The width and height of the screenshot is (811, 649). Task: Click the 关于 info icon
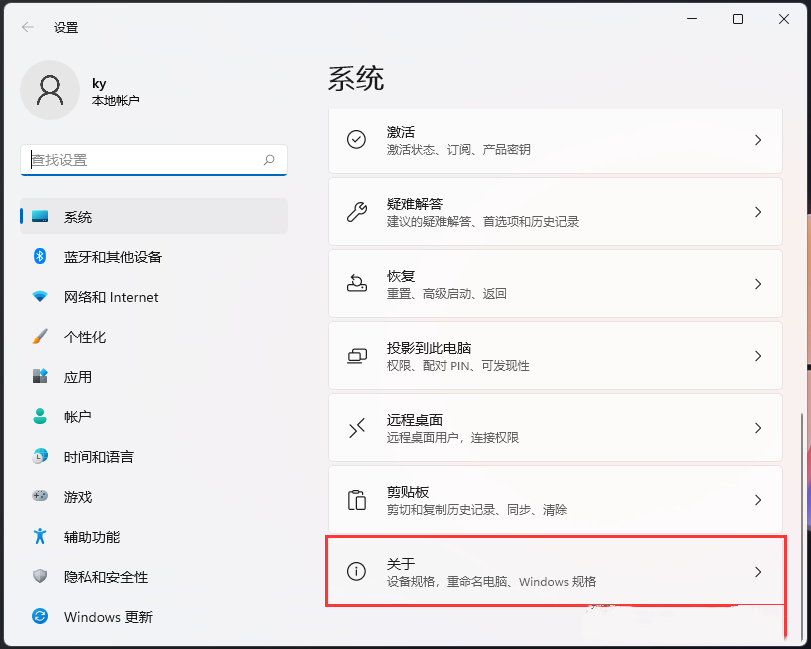click(357, 572)
